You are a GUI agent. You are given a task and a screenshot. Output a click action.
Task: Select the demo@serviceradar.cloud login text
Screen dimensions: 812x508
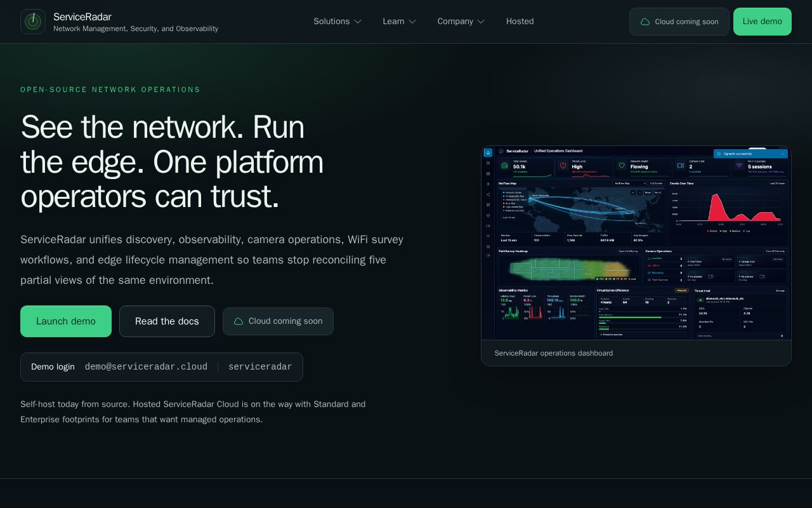tap(146, 367)
